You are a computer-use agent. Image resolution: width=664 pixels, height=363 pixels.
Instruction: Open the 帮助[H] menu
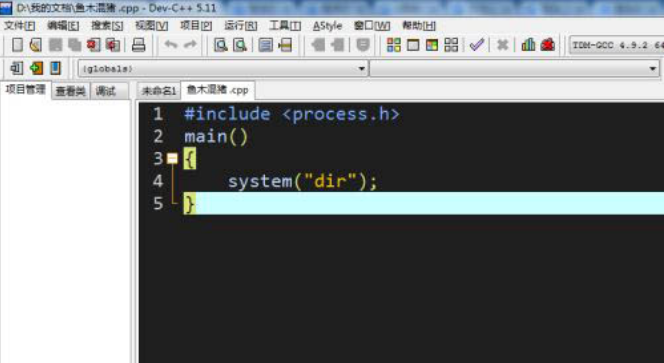[419, 26]
